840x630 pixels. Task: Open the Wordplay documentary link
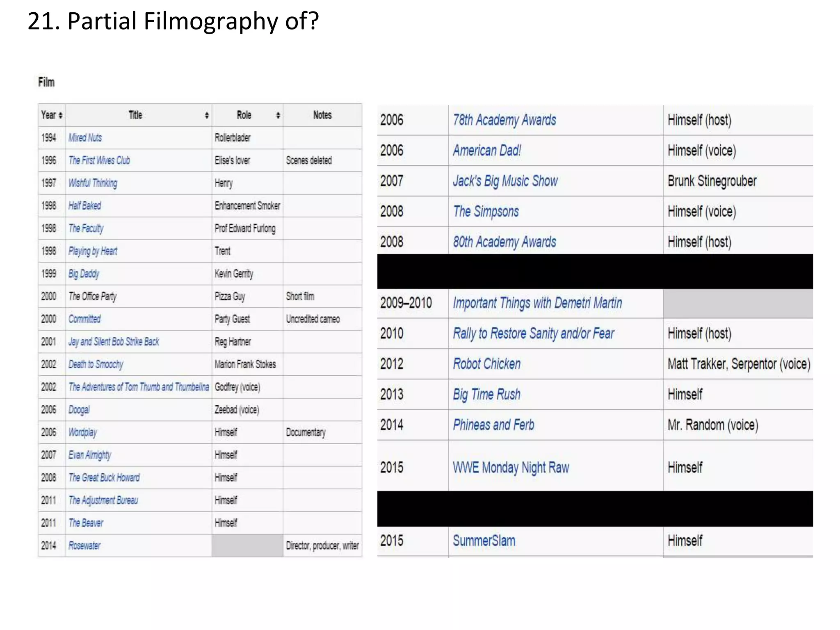coord(83,432)
